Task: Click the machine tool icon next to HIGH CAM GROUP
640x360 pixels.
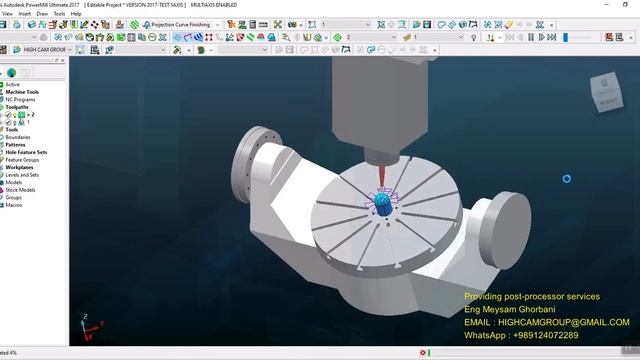Action: [x=17, y=50]
